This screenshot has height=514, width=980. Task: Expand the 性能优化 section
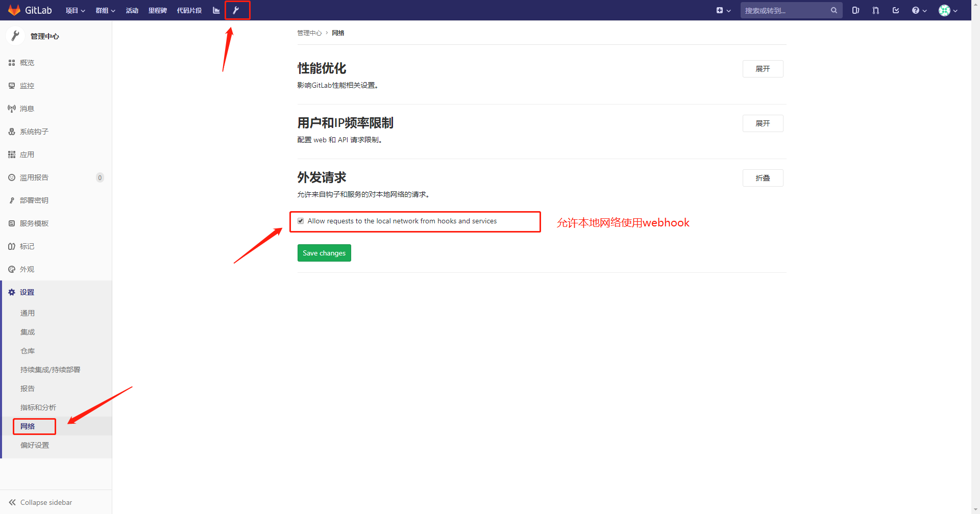pyautogui.click(x=763, y=69)
